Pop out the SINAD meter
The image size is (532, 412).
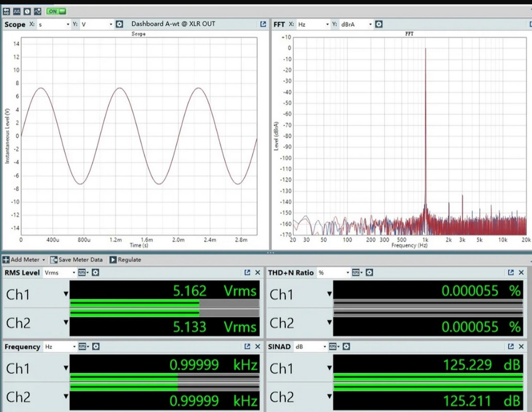(511, 346)
